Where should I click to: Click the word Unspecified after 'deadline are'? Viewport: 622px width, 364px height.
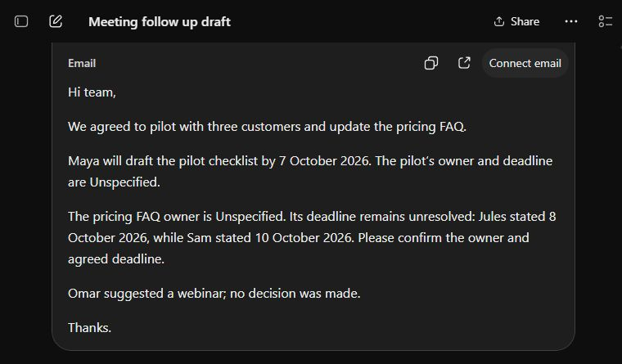(x=124, y=182)
